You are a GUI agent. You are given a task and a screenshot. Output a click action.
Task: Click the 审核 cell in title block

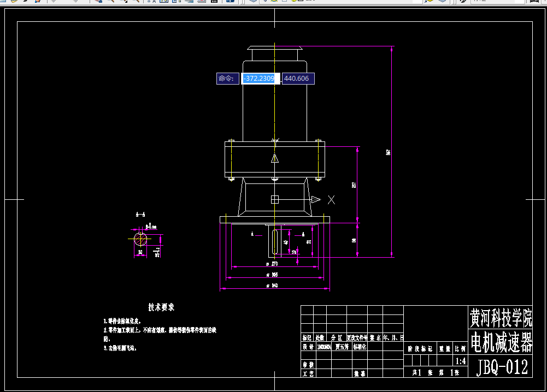pos(308,365)
